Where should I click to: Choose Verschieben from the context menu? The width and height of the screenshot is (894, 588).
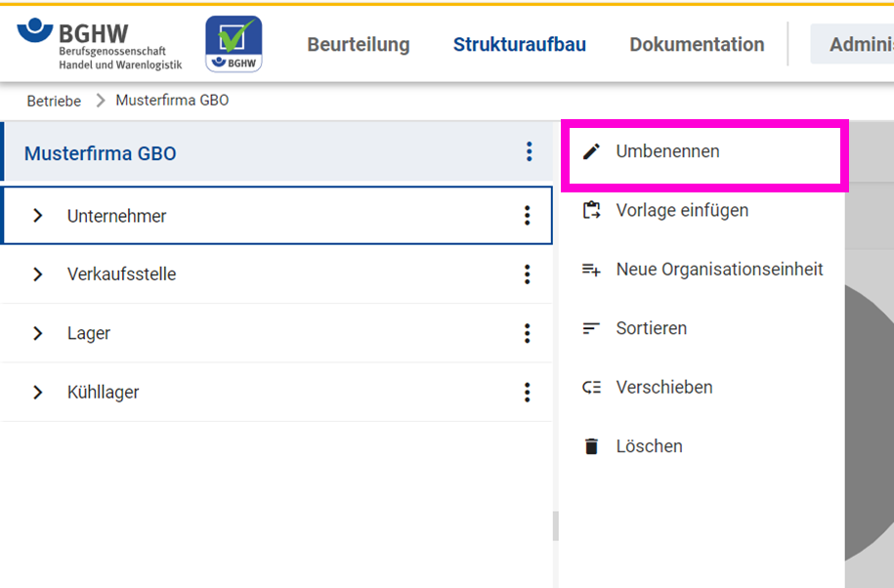(x=663, y=387)
